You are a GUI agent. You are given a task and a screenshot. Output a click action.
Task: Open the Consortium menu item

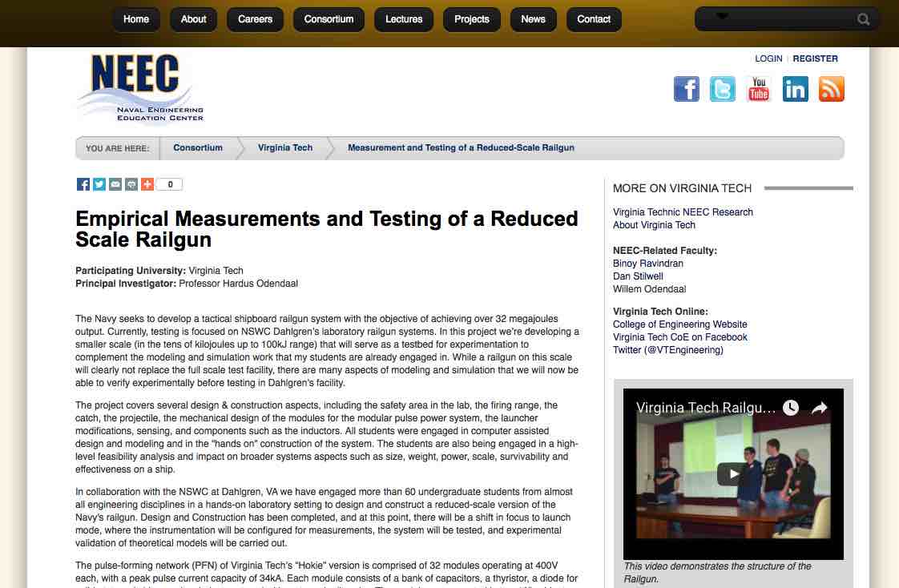point(329,19)
